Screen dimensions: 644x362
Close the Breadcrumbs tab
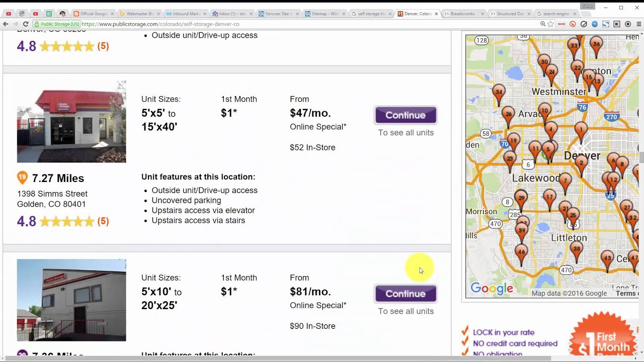tap(482, 14)
